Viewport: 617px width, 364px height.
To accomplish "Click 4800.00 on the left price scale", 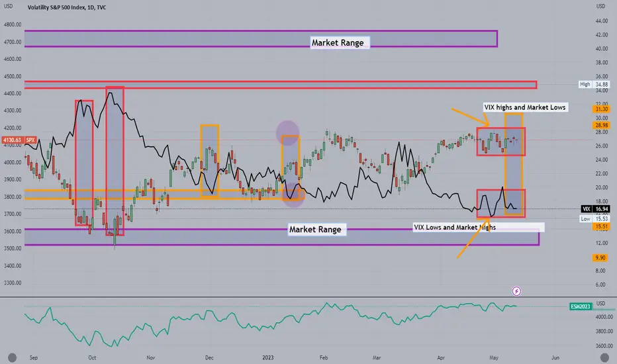I will (x=13, y=24).
